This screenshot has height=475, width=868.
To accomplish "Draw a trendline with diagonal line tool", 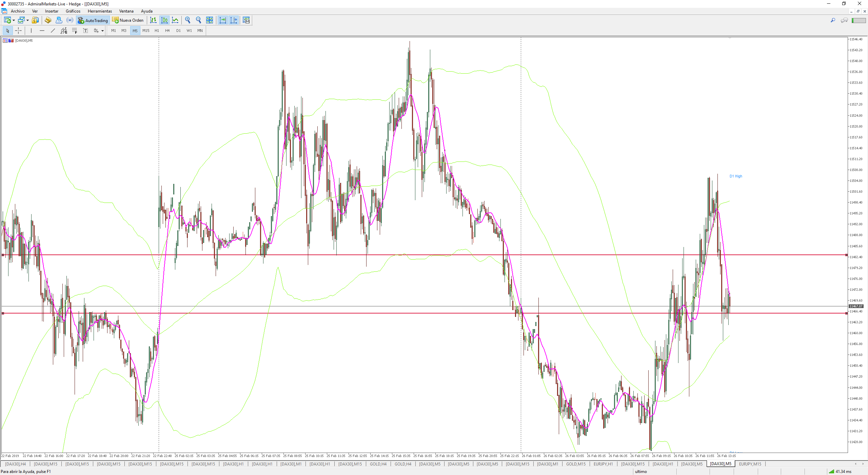I will click(x=53, y=31).
